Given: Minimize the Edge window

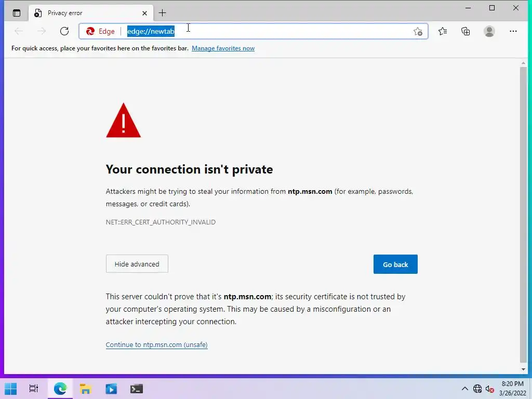Looking at the screenshot, I should click(468, 8).
